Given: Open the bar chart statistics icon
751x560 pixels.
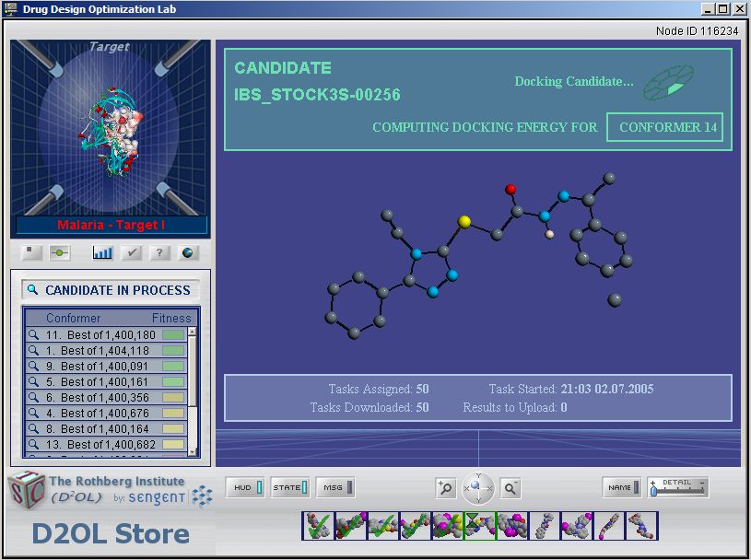Looking at the screenshot, I should 102,252.
